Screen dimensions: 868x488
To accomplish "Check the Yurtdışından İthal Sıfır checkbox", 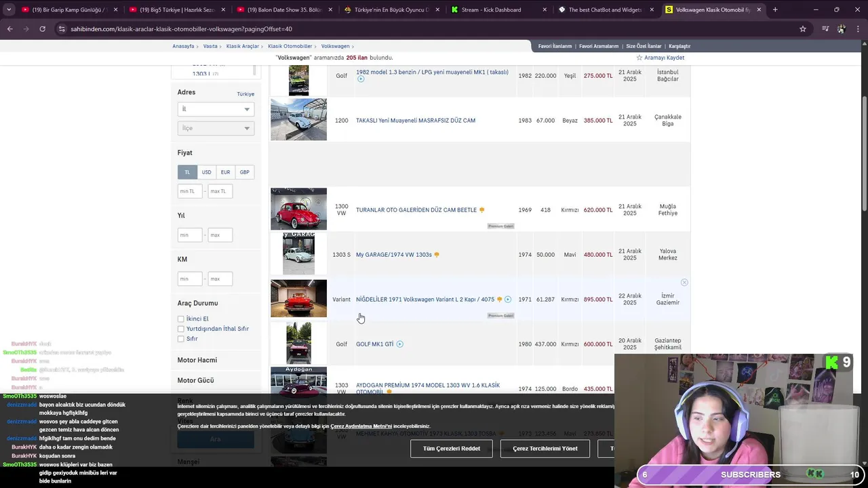I will [x=181, y=329].
